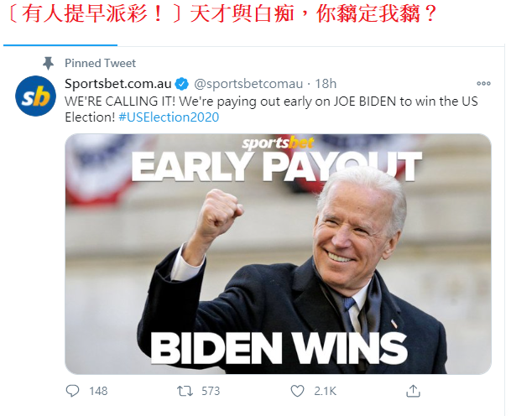
Task: Click the tweet text about calling it
Action: pyautogui.click(x=271, y=109)
